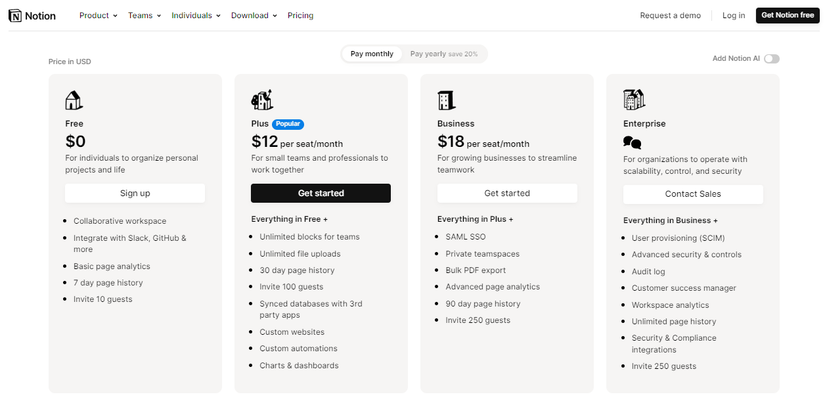Screen dimensions: 825x414
Task: Click Contact Sales on Enterprise plan
Action: coord(693,194)
